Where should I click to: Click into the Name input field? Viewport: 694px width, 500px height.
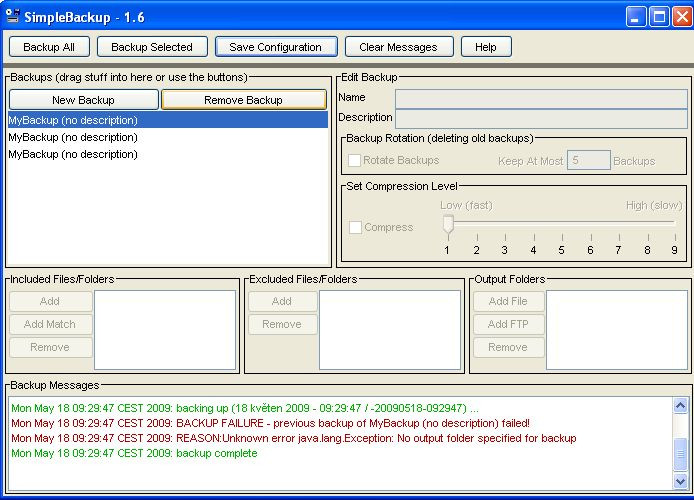[541, 99]
